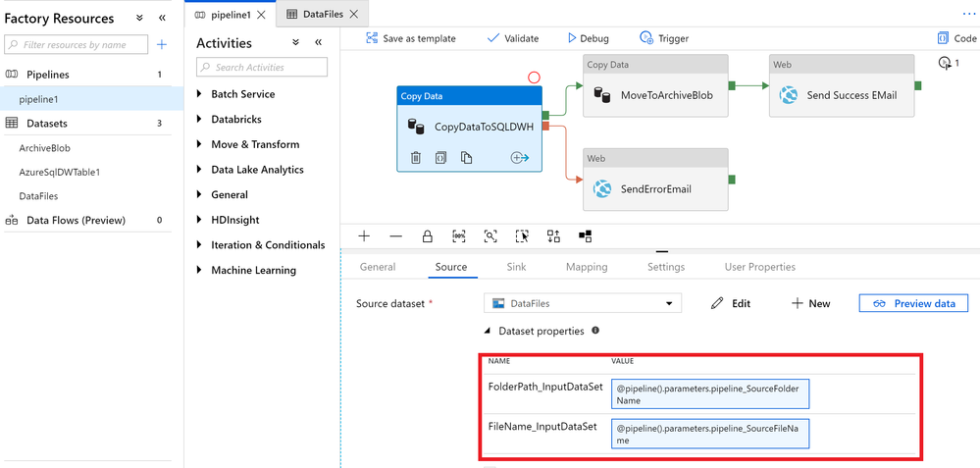Toggle the canvas minimap view icon
The image size is (980, 468).
tap(585, 236)
